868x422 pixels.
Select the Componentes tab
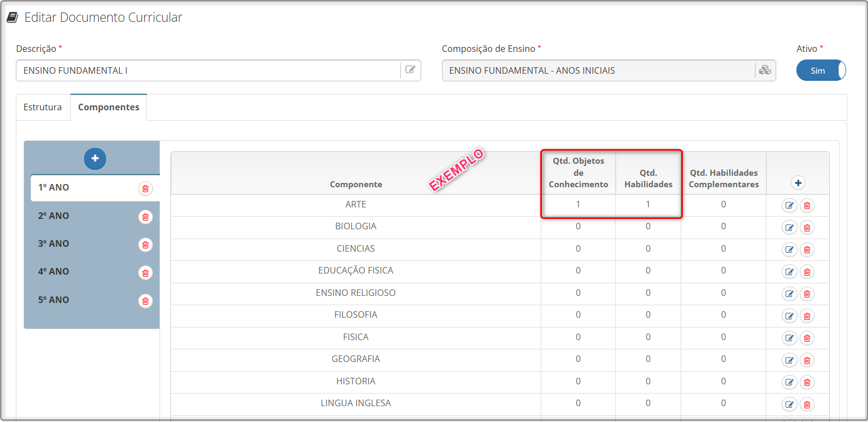point(109,107)
